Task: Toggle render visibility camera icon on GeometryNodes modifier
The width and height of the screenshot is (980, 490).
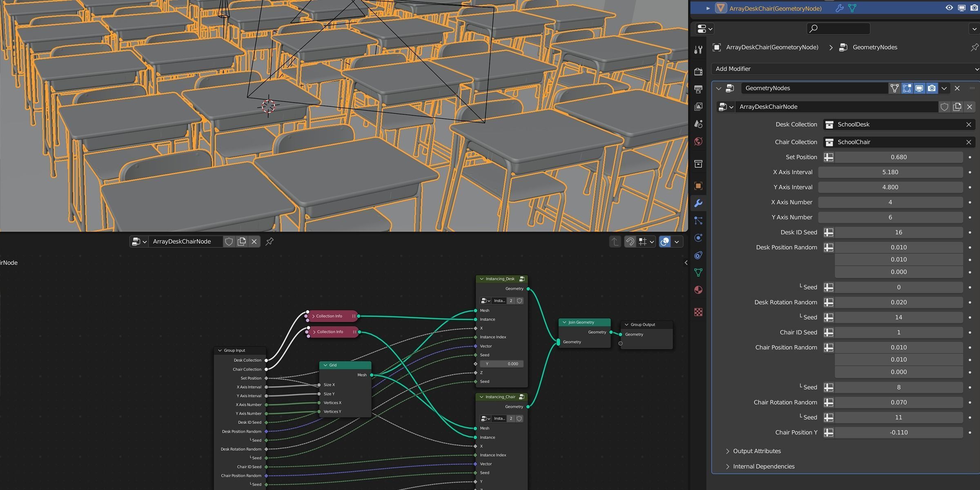Action: [x=931, y=88]
